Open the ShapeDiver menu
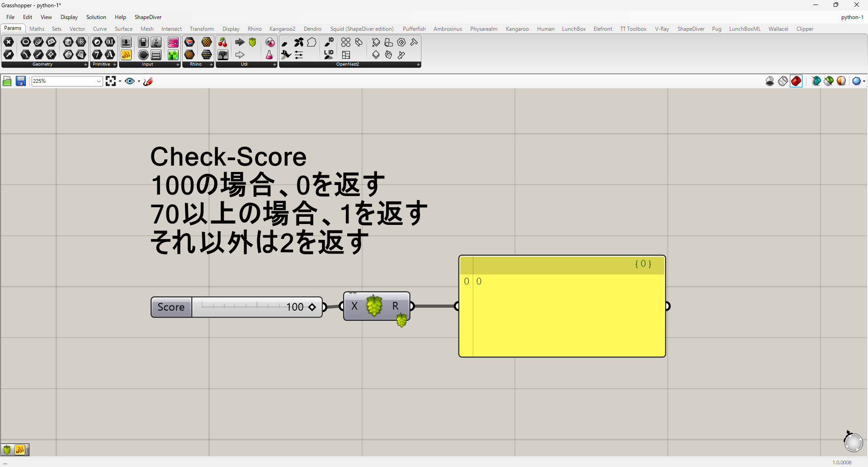Viewport: 868px width, 467px height. click(x=148, y=17)
